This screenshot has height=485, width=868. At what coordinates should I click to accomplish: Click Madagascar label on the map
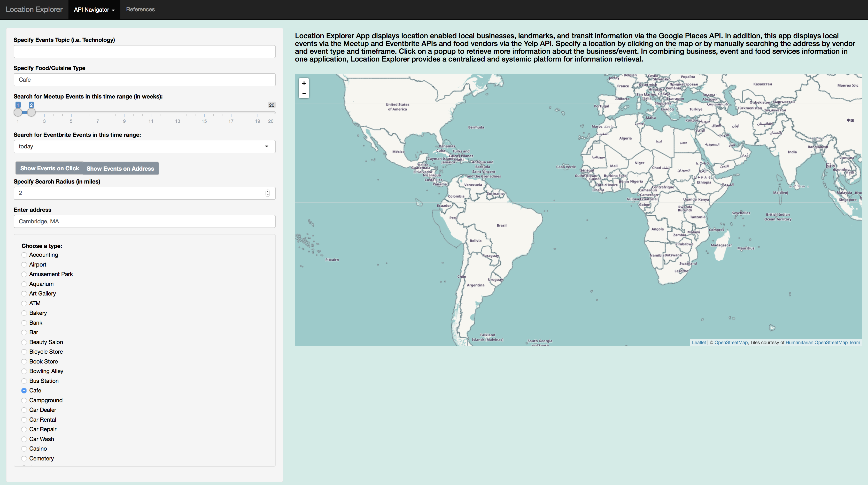point(721,245)
